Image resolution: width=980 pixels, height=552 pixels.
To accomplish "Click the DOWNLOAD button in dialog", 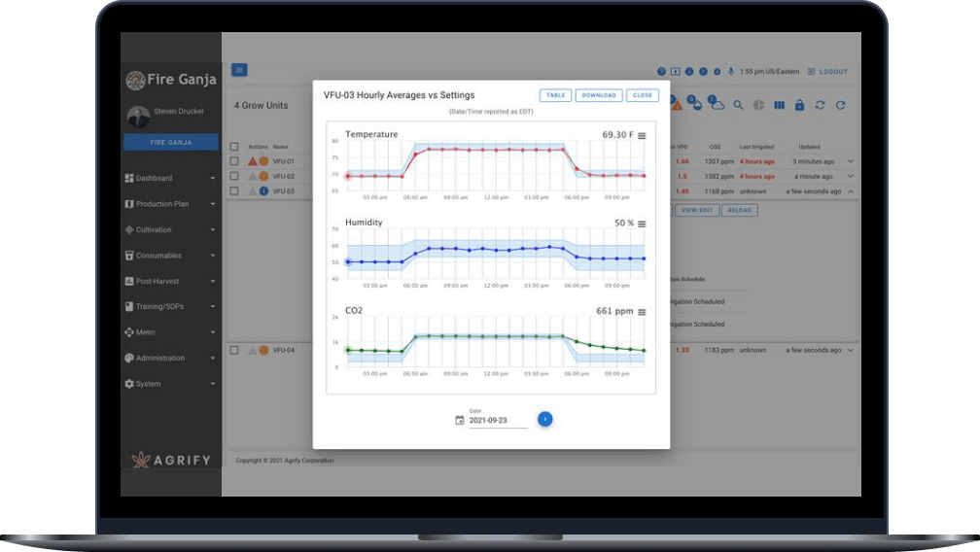I will (599, 95).
